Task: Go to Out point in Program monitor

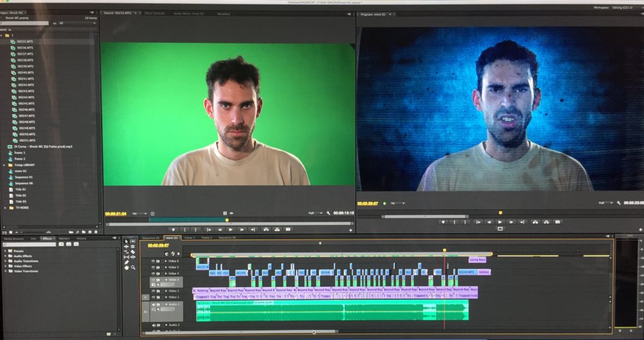Action: click(x=522, y=222)
